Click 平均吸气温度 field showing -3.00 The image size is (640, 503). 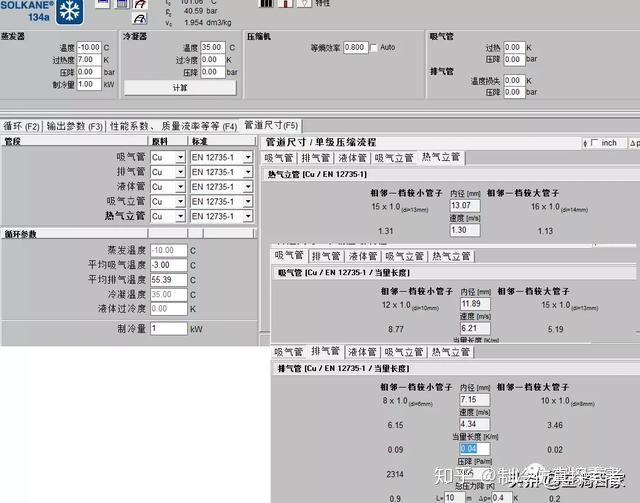pyautogui.click(x=169, y=265)
